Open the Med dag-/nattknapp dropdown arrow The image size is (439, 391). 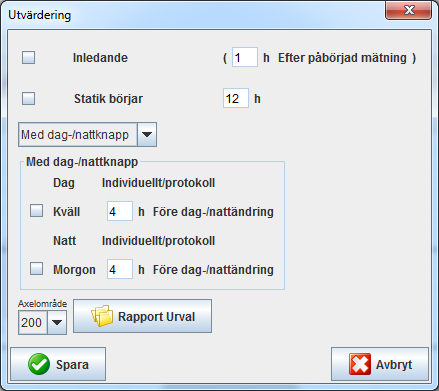(x=147, y=134)
